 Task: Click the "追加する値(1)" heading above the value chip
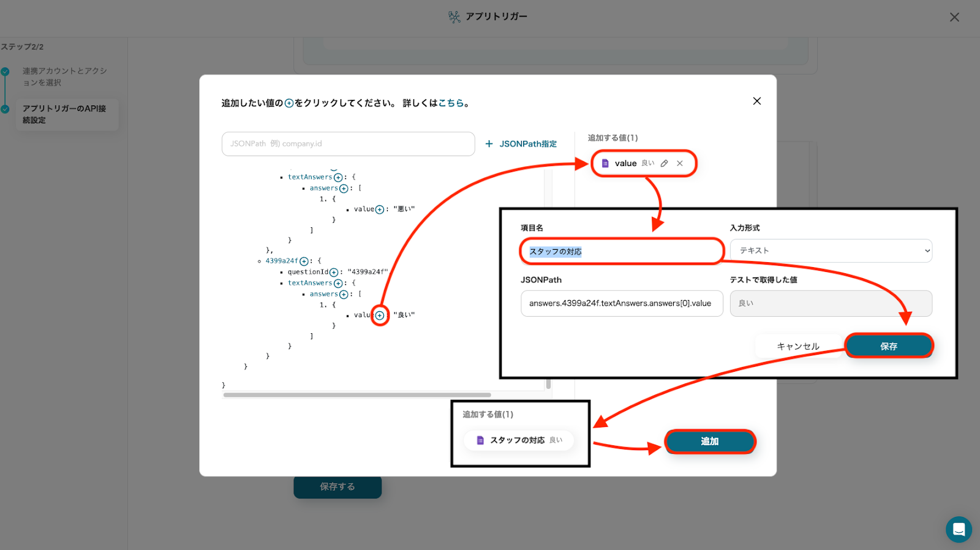612,138
